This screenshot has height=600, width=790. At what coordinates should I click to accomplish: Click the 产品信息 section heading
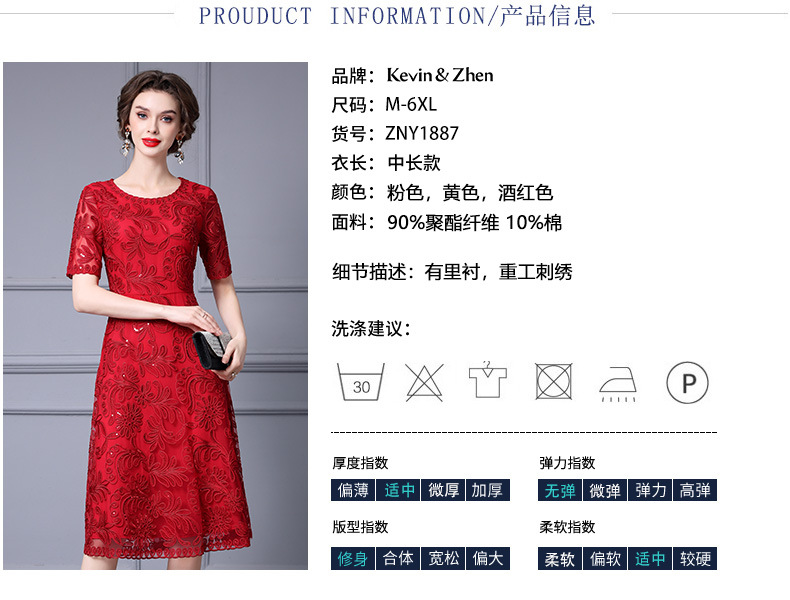click(548, 15)
